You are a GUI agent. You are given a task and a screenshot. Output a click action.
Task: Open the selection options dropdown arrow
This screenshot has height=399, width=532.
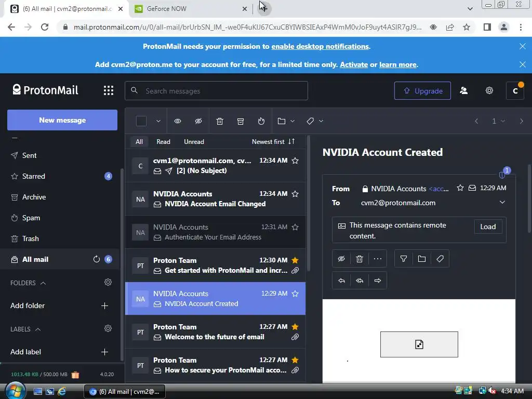point(158,121)
